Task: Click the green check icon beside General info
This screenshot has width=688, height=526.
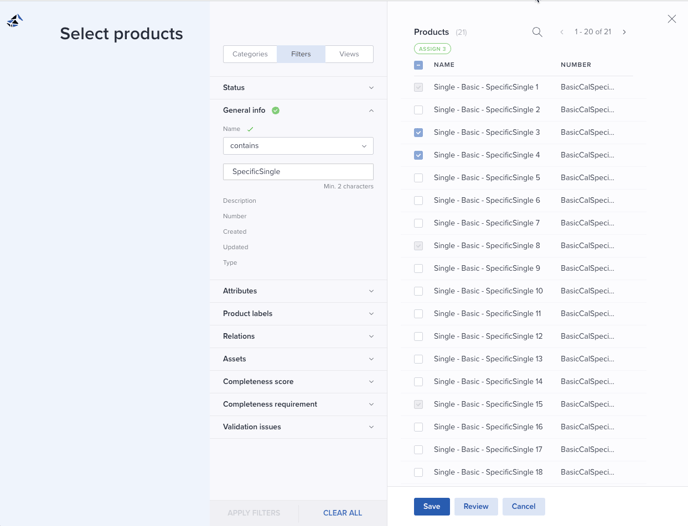Action: pos(276,110)
